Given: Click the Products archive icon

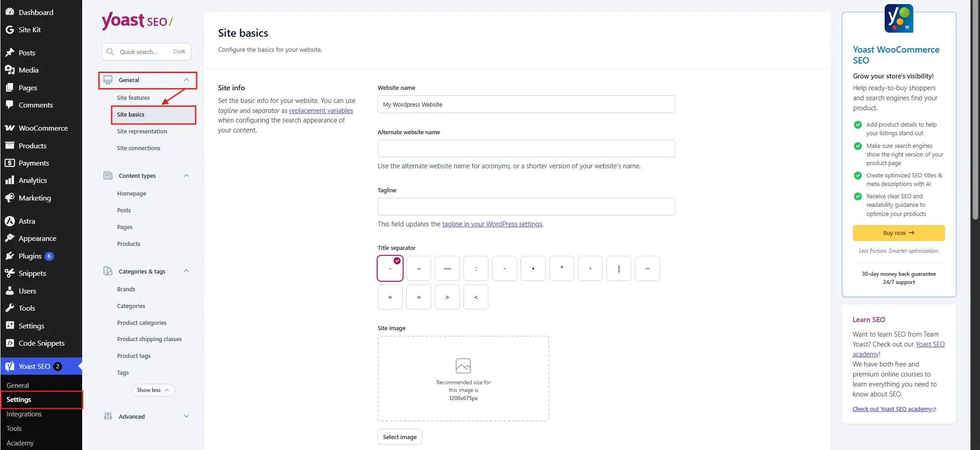Looking at the screenshot, I should 10,146.
